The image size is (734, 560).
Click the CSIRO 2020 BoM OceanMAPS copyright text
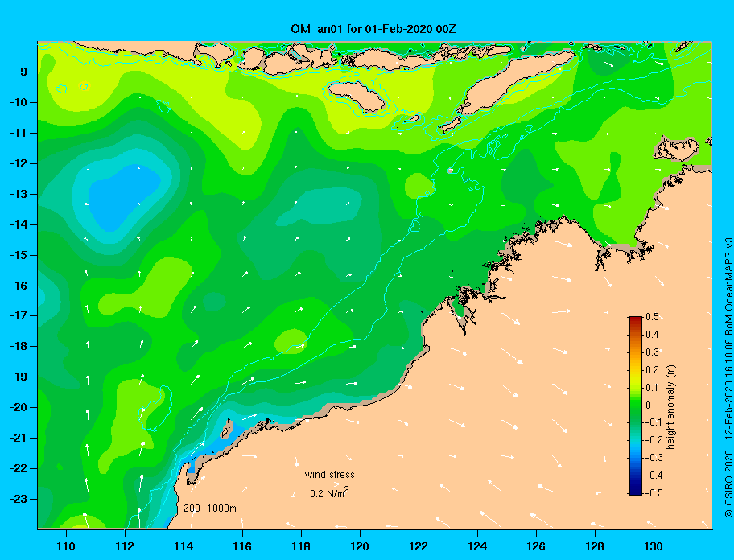[728, 377]
